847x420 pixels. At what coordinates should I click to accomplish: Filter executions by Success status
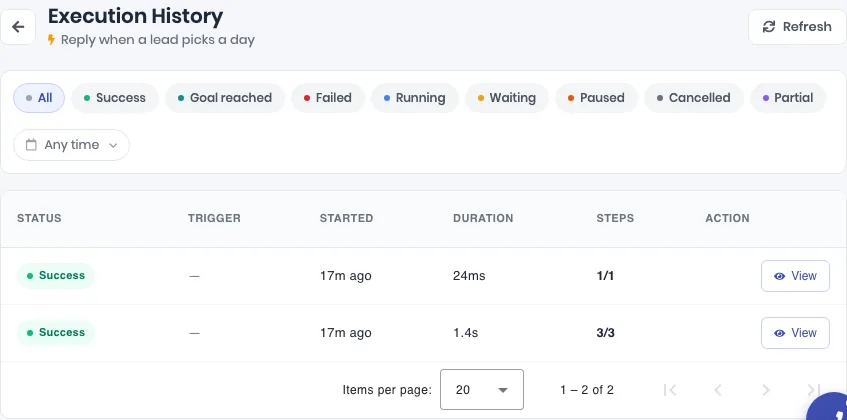click(115, 98)
